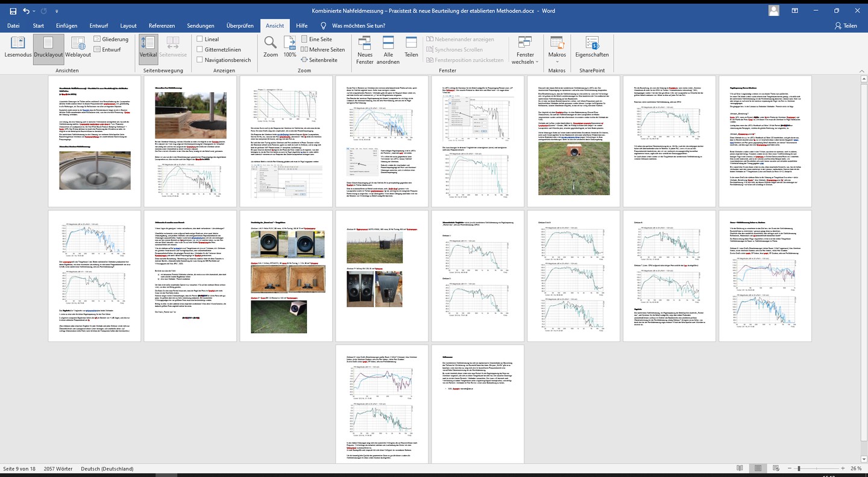Select the Weblayout view icon
The height and width of the screenshot is (477, 868).
click(78, 47)
